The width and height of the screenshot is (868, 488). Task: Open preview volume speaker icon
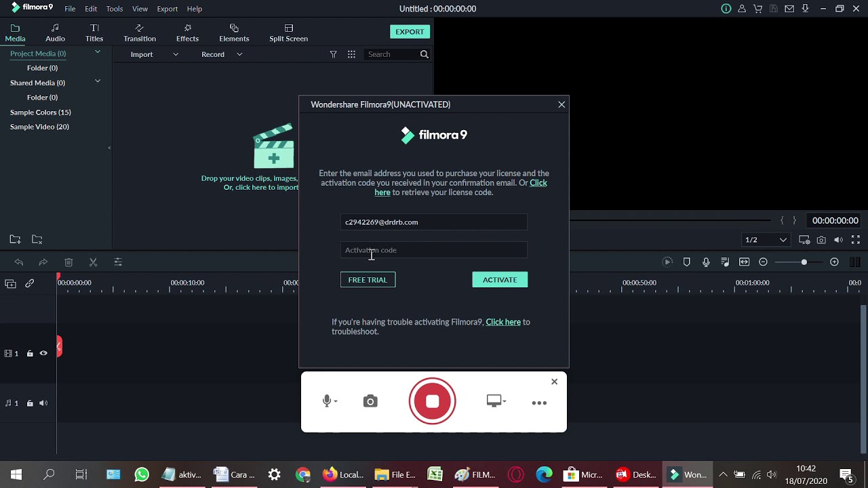point(838,240)
